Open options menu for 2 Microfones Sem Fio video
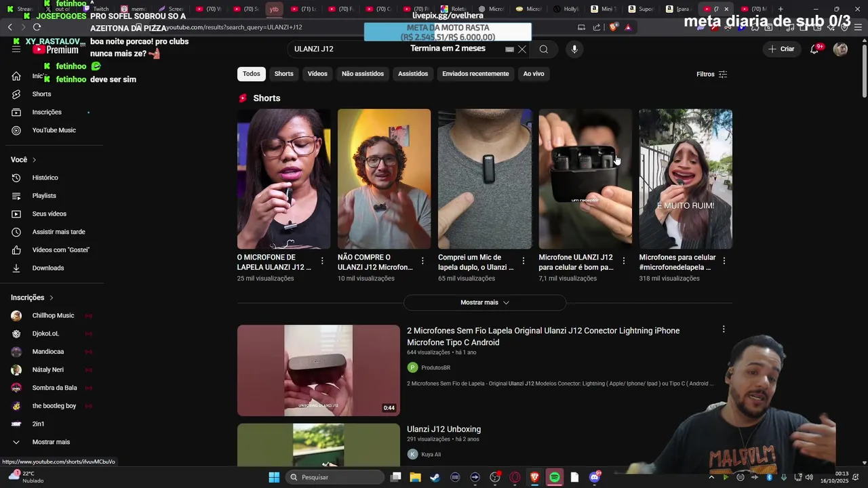 (724, 329)
